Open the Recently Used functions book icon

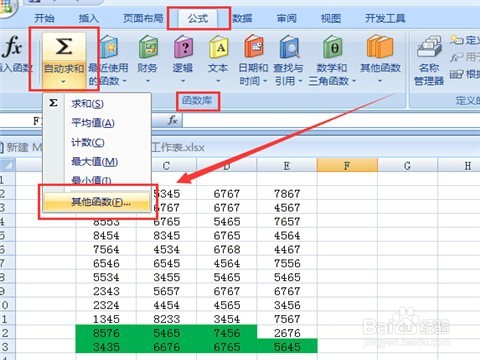109,47
